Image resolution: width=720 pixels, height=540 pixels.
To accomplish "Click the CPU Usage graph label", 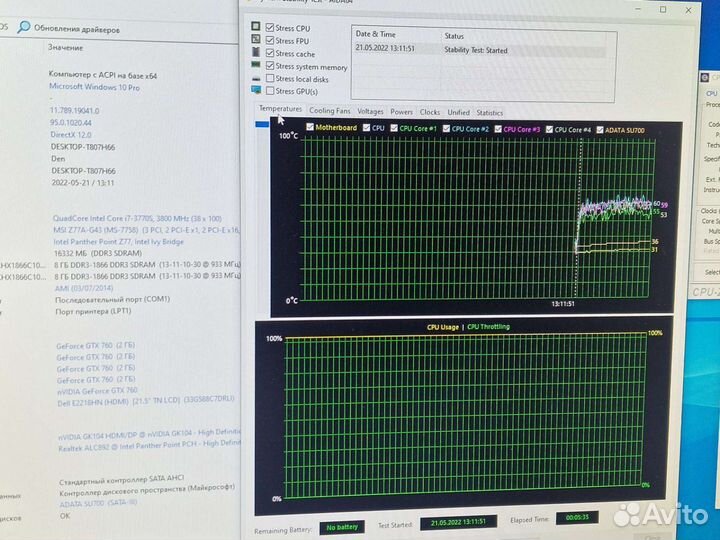I will (x=443, y=327).
